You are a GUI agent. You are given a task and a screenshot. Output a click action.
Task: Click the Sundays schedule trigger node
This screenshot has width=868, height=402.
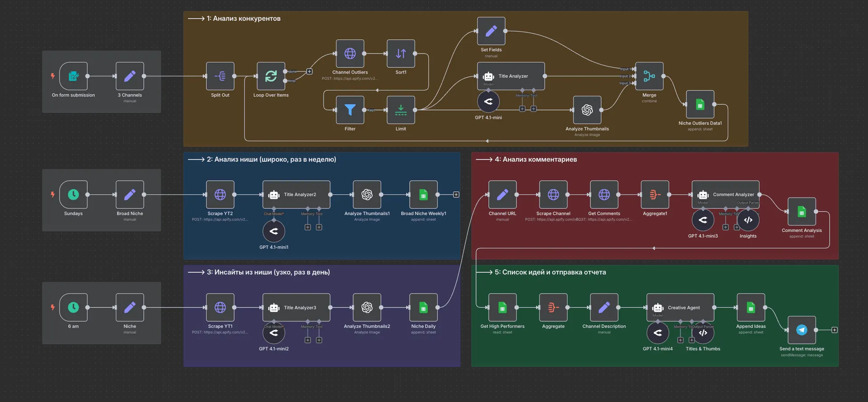(x=73, y=195)
